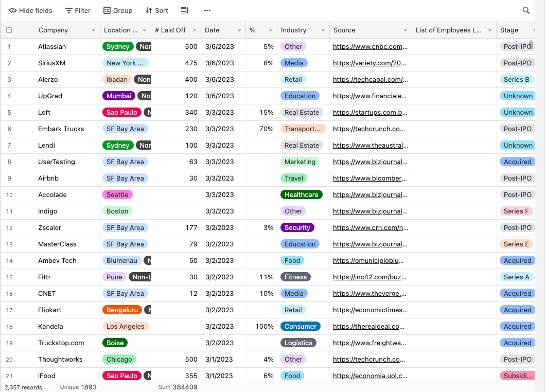Screen dimensions: 546x392
Task: Open the CNET theverge.com source link
Action: 369,293
